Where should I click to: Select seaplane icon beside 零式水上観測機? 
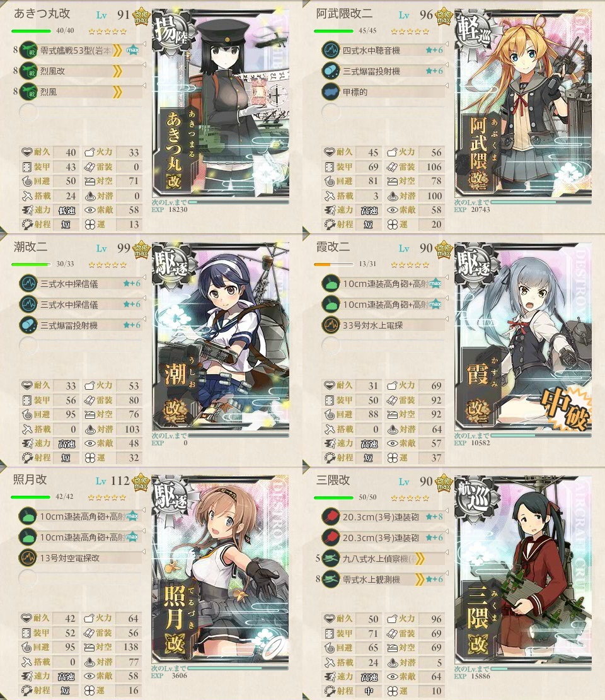pos(331,579)
